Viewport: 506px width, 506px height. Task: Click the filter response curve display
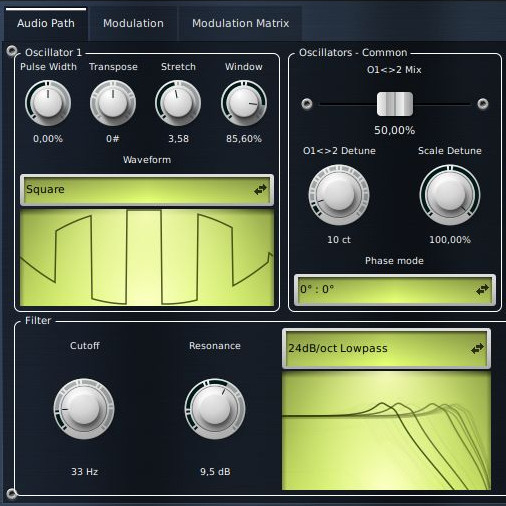coord(386,431)
